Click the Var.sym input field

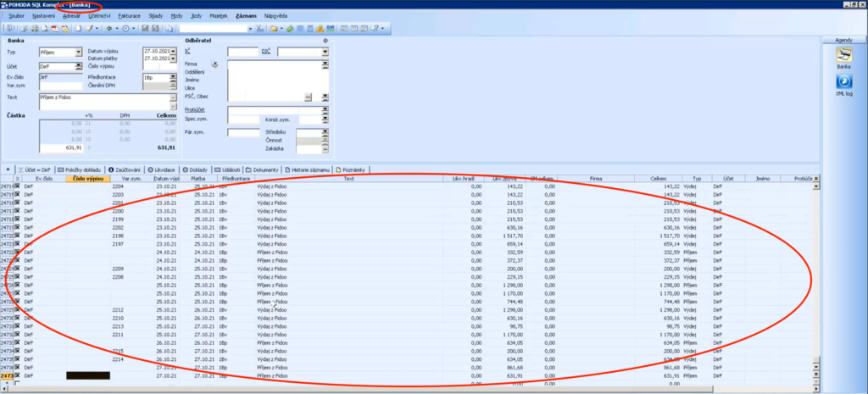coord(61,87)
